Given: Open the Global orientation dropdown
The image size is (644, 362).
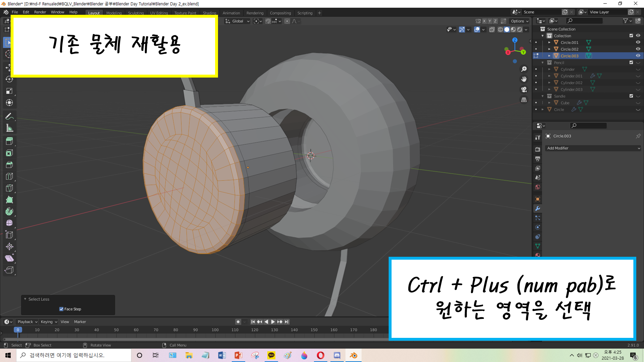Looking at the screenshot, I should (238, 21).
